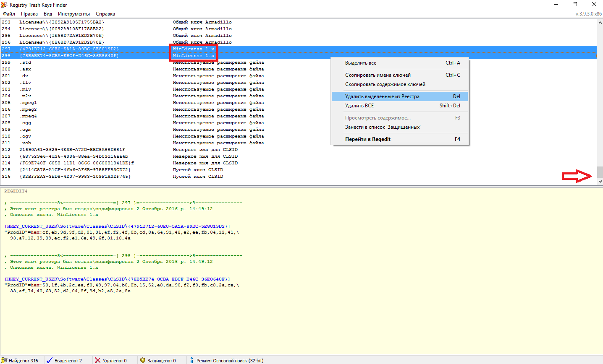Click the red X deleted-count icon
The image size is (603, 364).
pyautogui.click(x=97, y=360)
